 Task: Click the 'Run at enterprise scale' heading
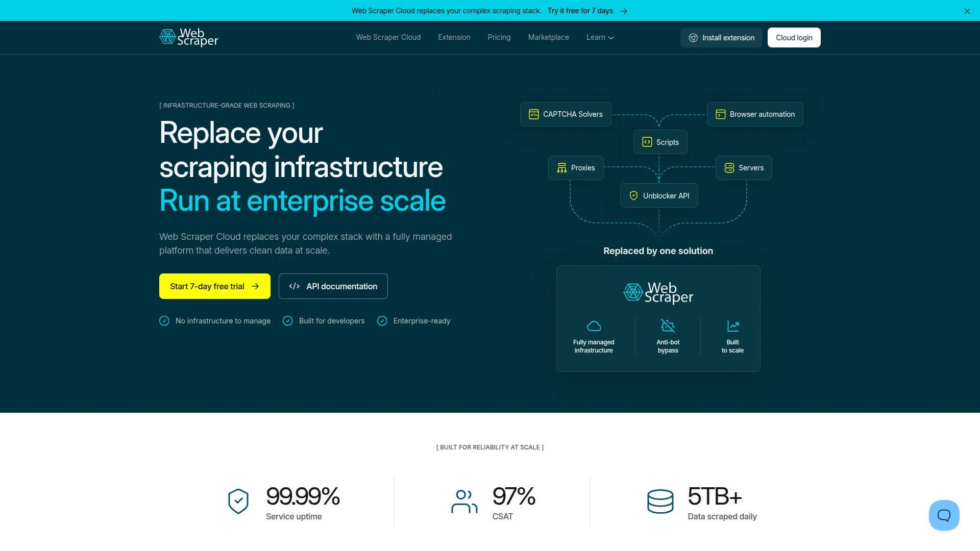tap(302, 201)
